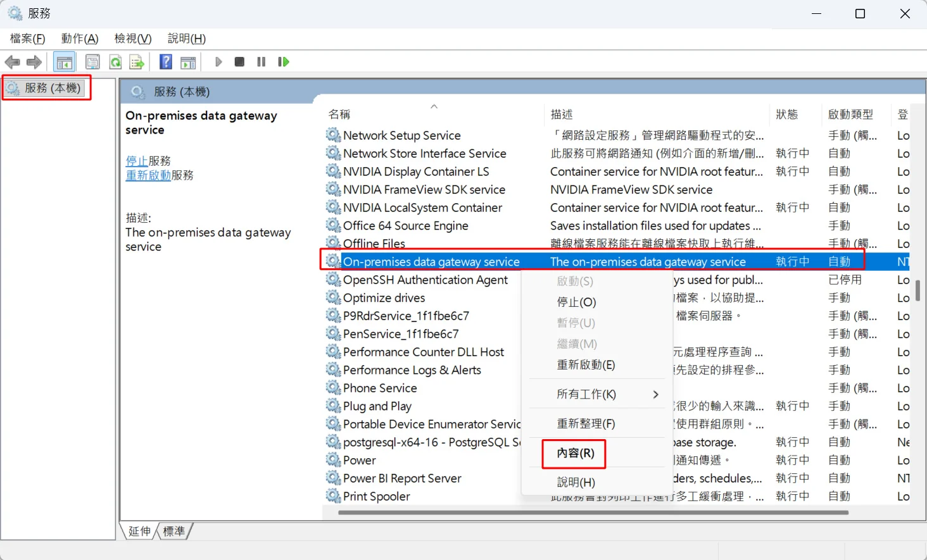Click the gear icon beside Plug and Play

pyautogui.click(x=333, y=406)
